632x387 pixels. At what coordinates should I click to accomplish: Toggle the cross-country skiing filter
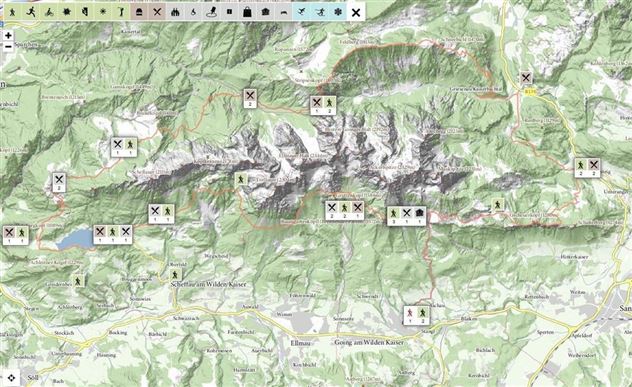(x=320, y=12)
